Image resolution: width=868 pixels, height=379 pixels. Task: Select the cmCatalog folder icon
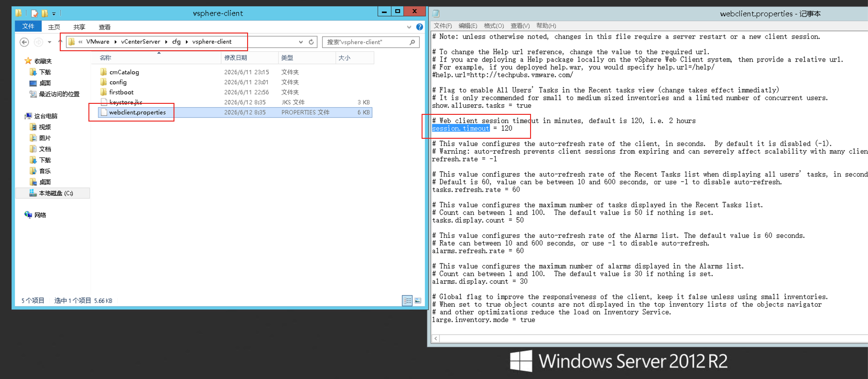pyautogui.click(x=104, y=72)
